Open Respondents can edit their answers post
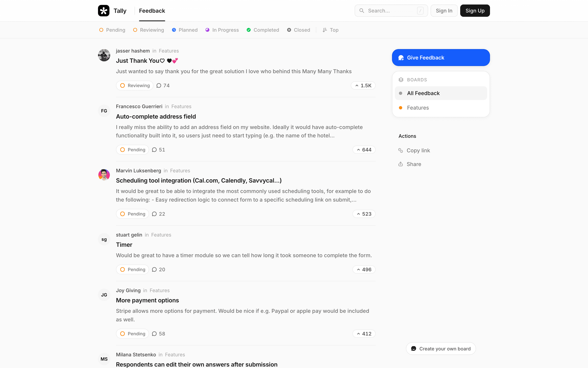Viewport: 588px width, 368px height. 197,364
